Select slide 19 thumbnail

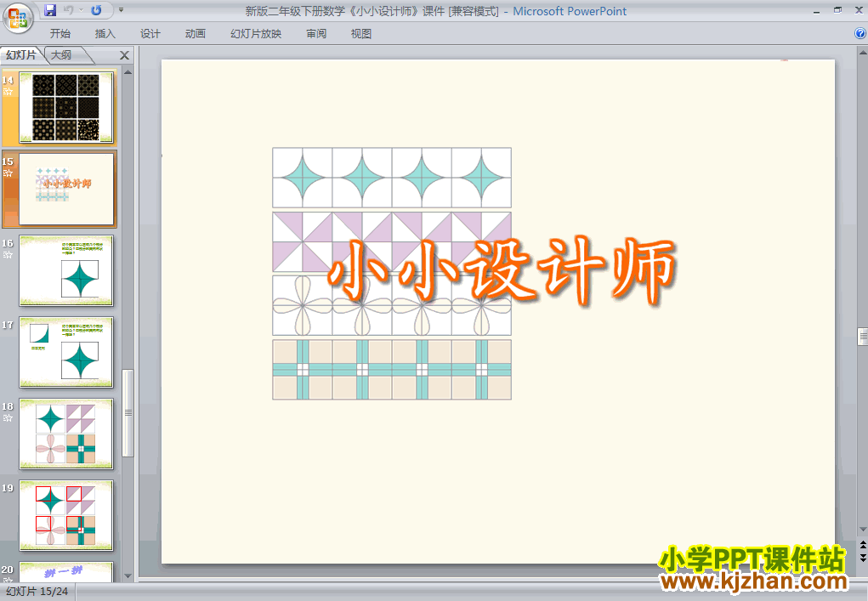click(66, 515)
